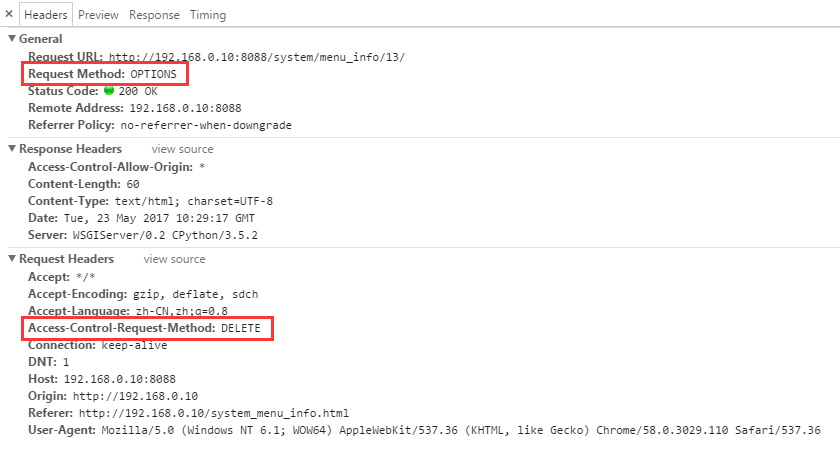Switch to the Preview tab
The height and width of the screenshot is (449, 840).
pyautogui.click(x=98, y=15)
